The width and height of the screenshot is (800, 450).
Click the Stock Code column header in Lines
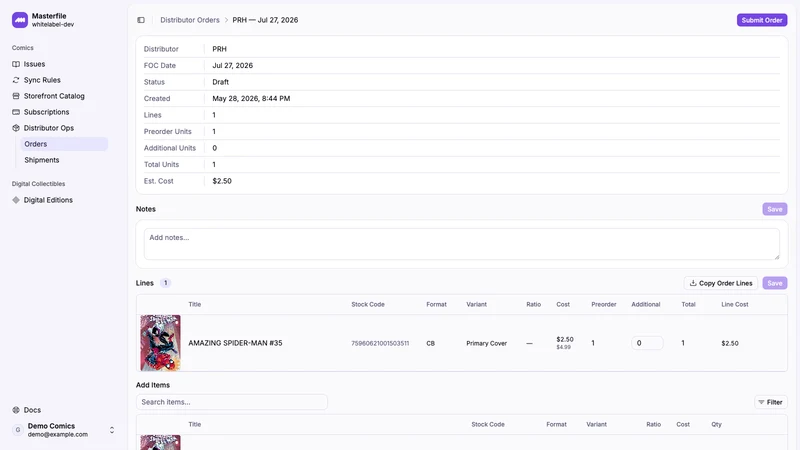pyautogui.click(x=368, y=304)
